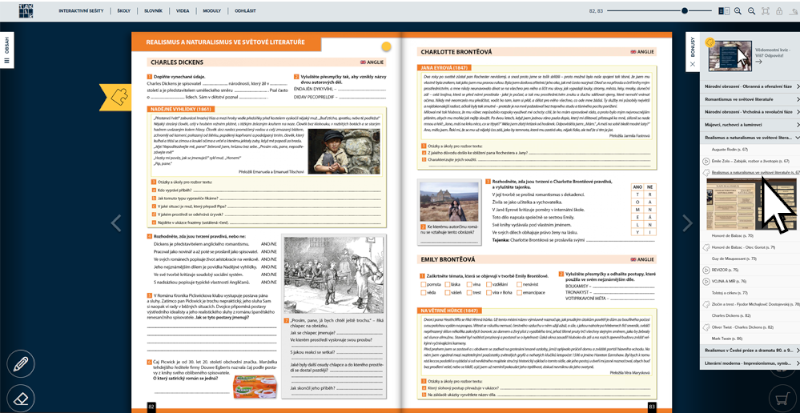This screenshot has height=413, width=800.
Task: Open 'Auguste Rodin (s. 67)' bonus link
Action: (730, 150)
